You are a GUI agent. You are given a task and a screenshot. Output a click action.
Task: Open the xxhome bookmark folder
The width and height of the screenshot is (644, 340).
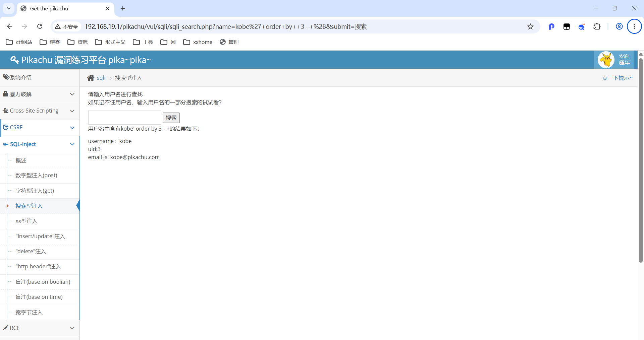[x=198, y=42]
